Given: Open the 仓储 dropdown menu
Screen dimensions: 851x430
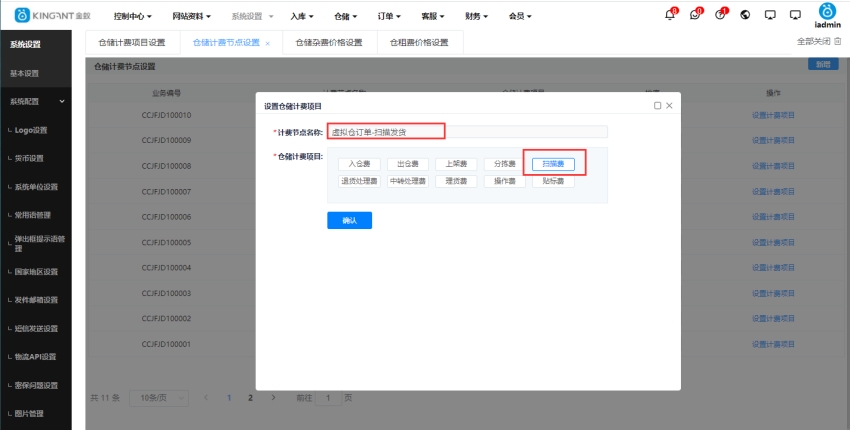Looking at the screenshot, I should point(345,16).
